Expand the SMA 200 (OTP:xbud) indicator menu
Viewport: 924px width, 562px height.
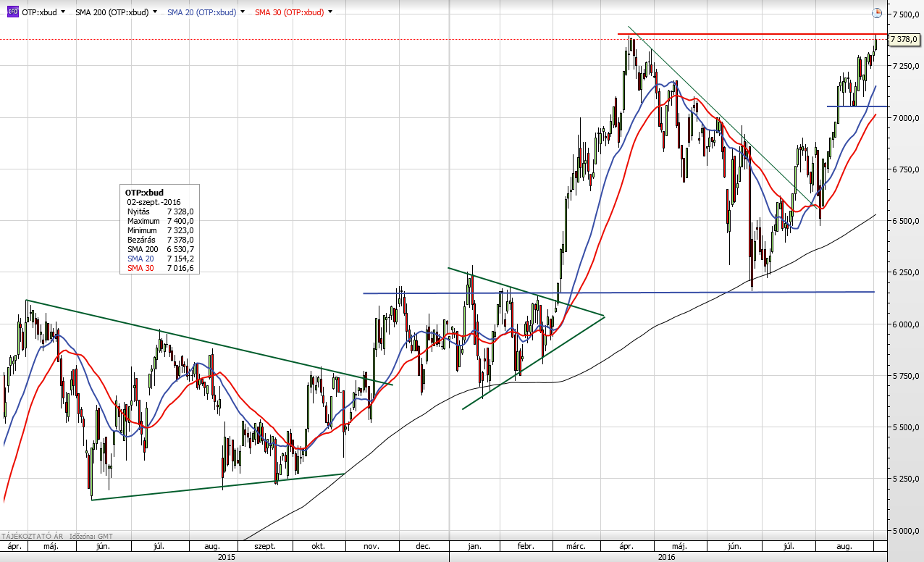[x=155, y=12]
